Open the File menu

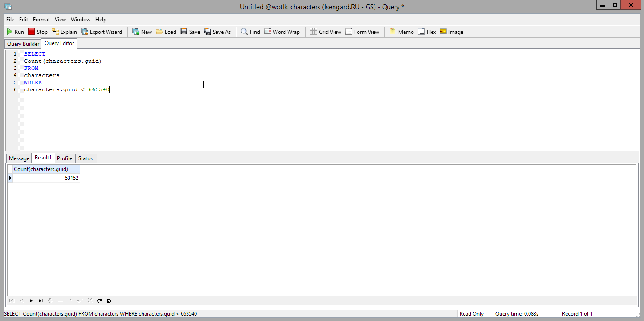10,20
